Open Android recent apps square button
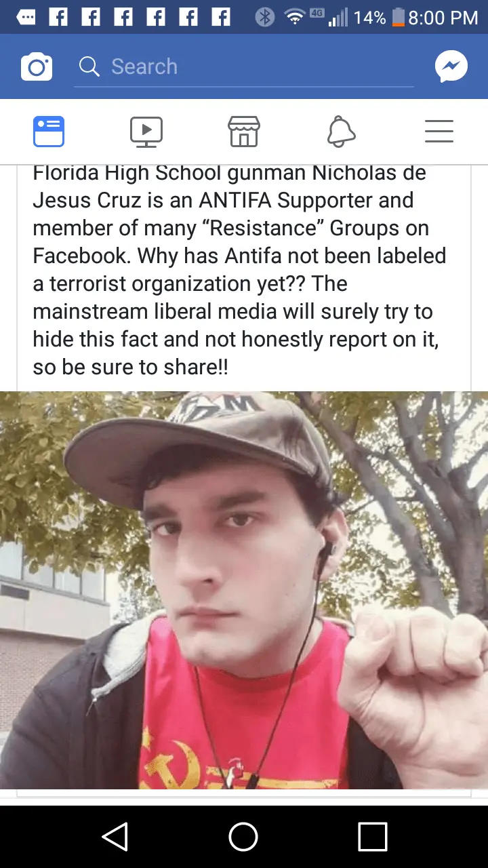This screenshot has height=868, width=488. coord(373,837)
